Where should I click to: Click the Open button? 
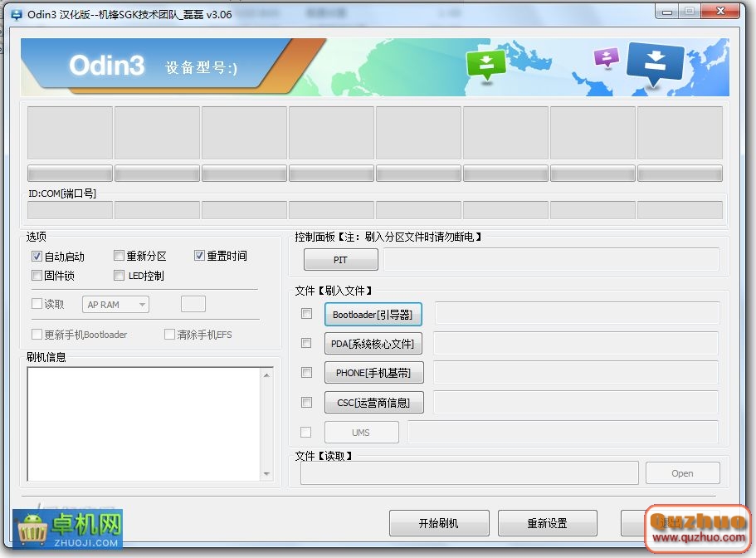pyautogui.click(x=683, y=473)
